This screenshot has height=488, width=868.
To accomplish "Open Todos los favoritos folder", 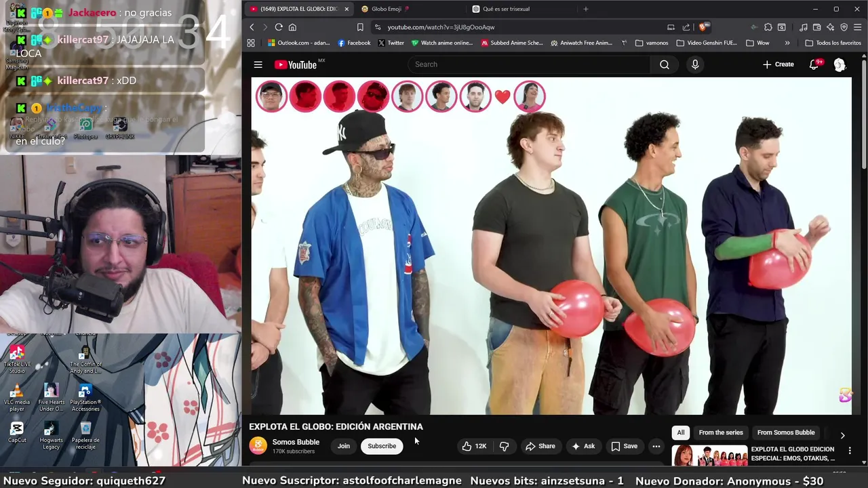I will tap(833, 43).
